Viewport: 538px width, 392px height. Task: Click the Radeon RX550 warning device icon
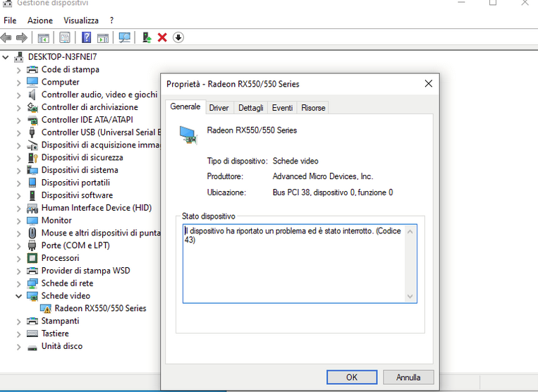coord(45,309)
